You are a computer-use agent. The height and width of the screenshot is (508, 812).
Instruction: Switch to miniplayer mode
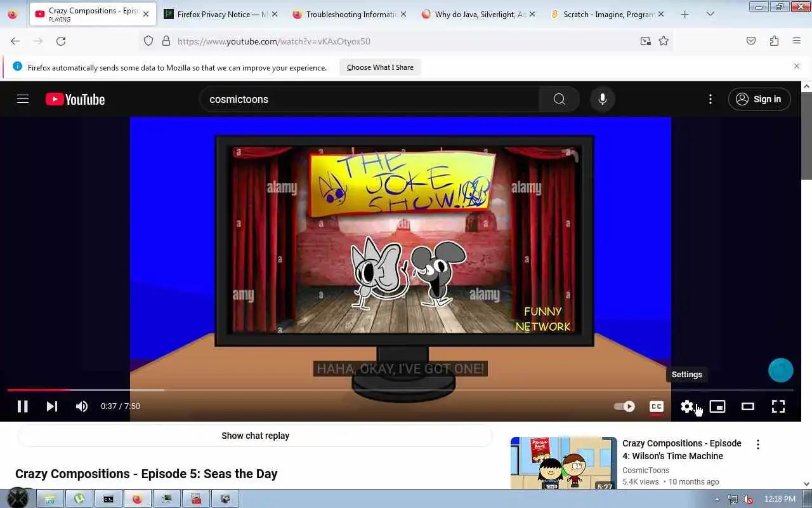click(717, 406)
